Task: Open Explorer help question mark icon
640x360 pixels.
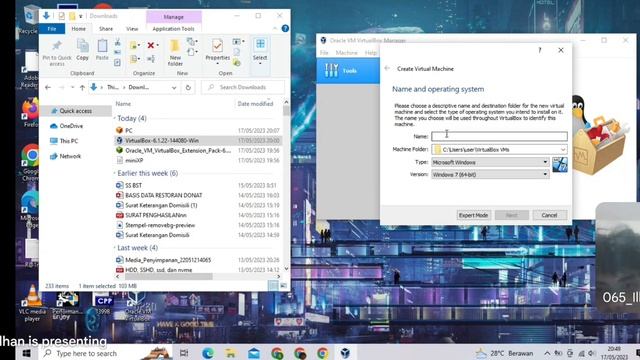Action: pos(285,29)
